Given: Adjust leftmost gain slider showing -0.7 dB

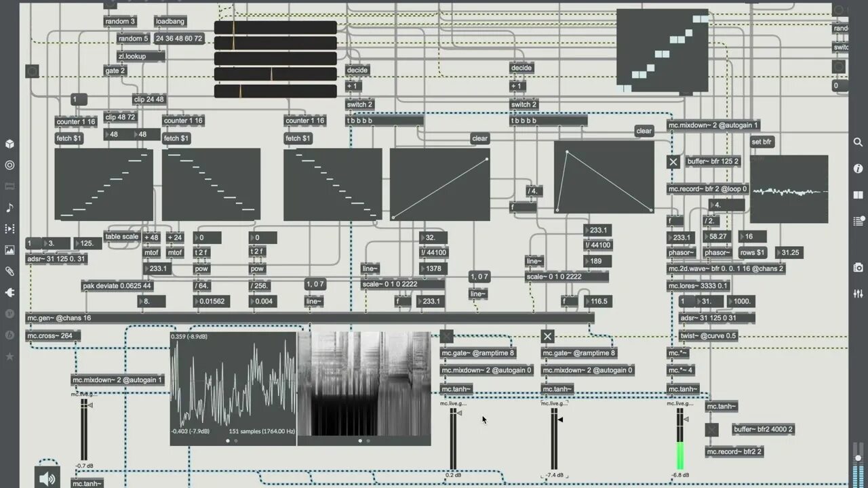Looking at the screenshot, I should pyautogui.click(x=84, y=429).
